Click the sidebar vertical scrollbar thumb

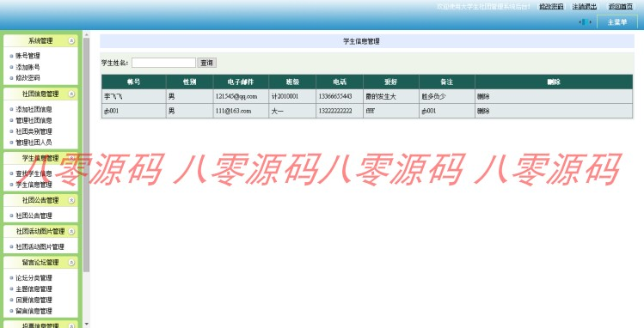tap(86, 155)
